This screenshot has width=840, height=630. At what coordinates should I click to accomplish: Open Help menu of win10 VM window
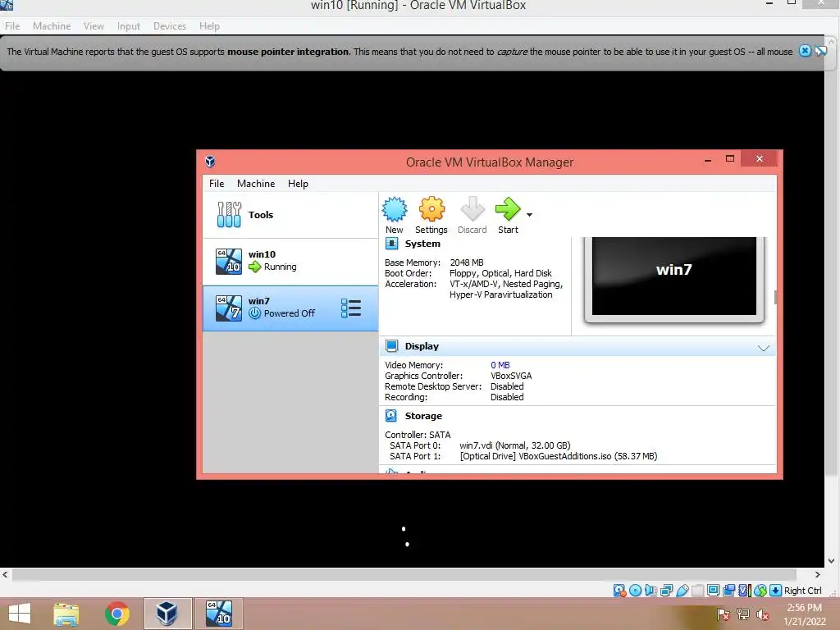click(209, 26)
